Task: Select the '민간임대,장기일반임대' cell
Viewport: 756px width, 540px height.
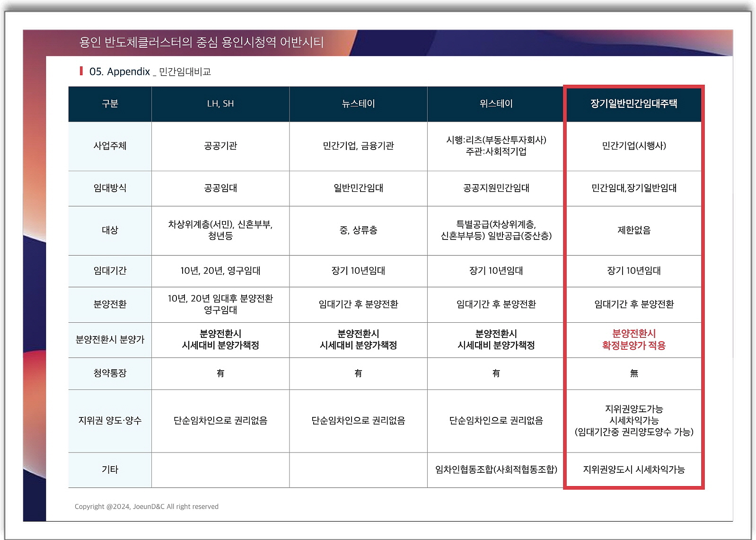Action: tap(634, 188)
